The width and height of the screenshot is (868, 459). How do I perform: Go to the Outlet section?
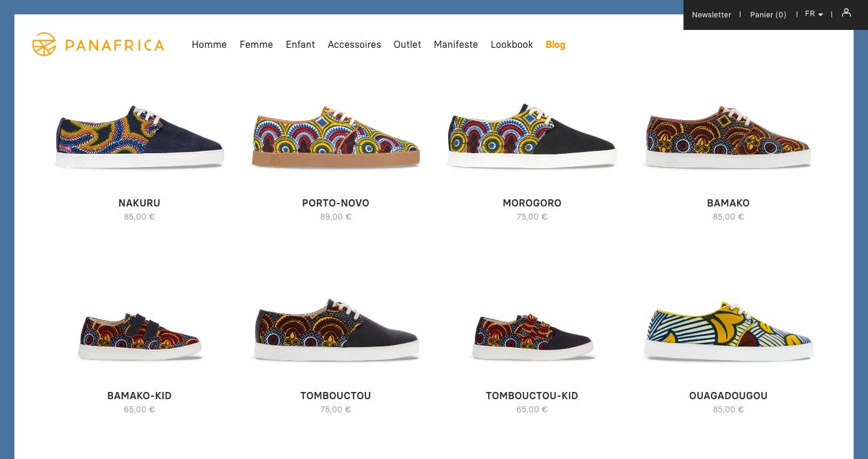[x=407, y=44]
